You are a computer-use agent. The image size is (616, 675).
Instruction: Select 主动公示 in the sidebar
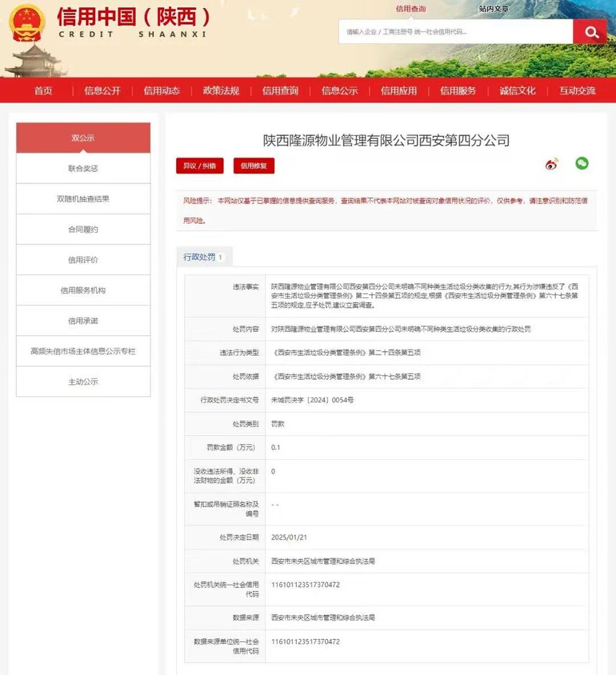coord(83,382)
